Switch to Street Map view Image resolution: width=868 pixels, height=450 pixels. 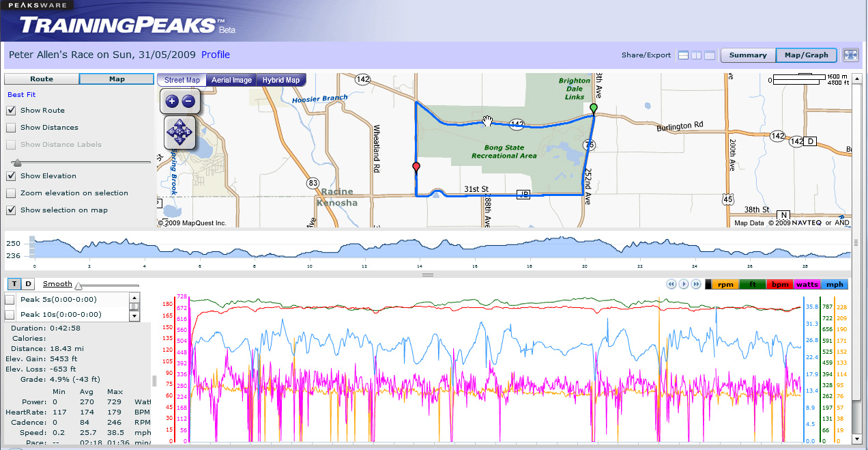click(x=182, y=80)
